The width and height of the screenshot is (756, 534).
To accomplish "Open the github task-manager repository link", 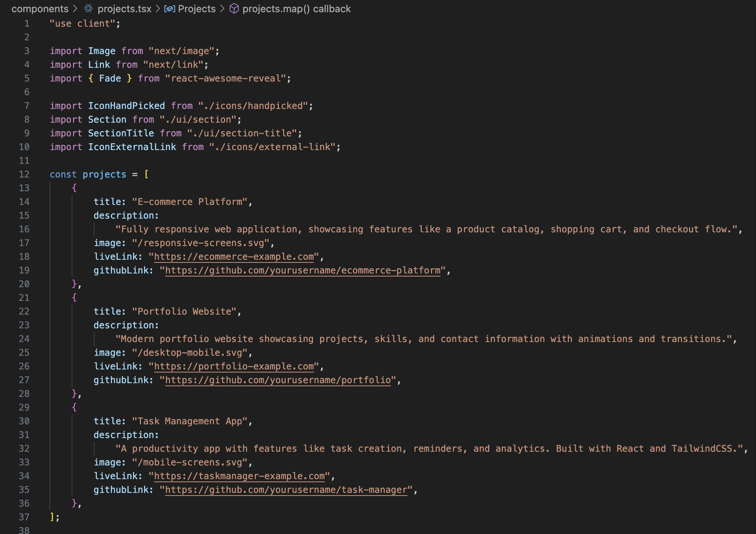I will coord(286,490).
